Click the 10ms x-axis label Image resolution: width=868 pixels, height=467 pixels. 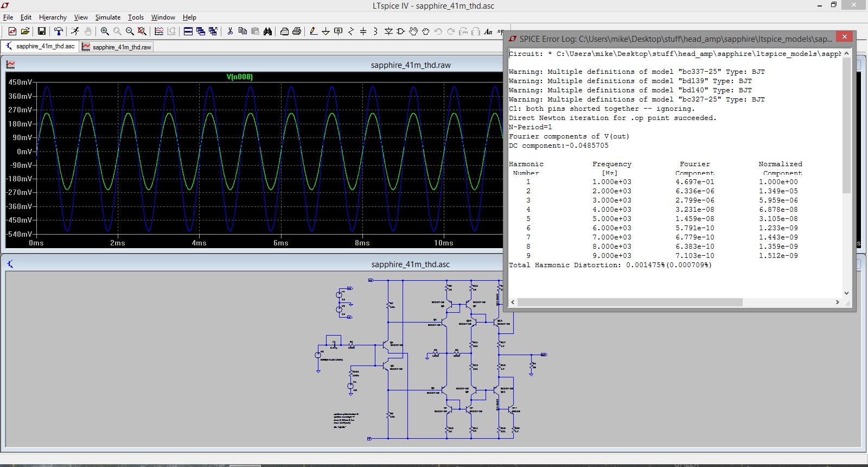tap(443, 243)
